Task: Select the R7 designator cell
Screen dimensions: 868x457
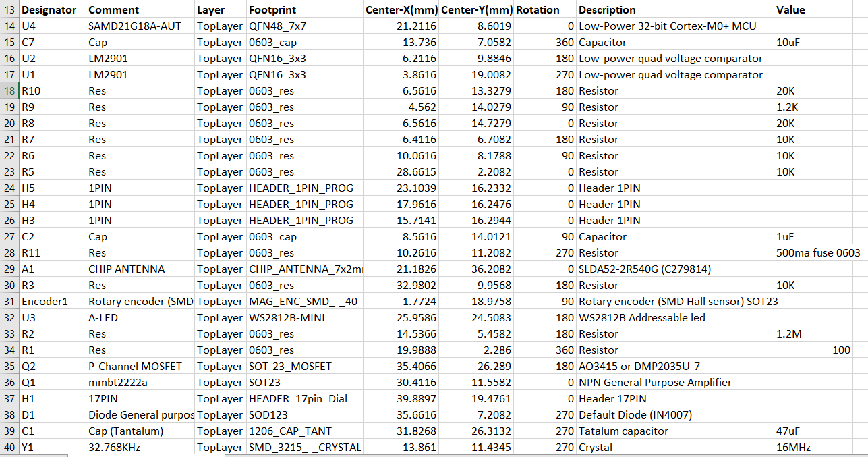Action: 53,140
